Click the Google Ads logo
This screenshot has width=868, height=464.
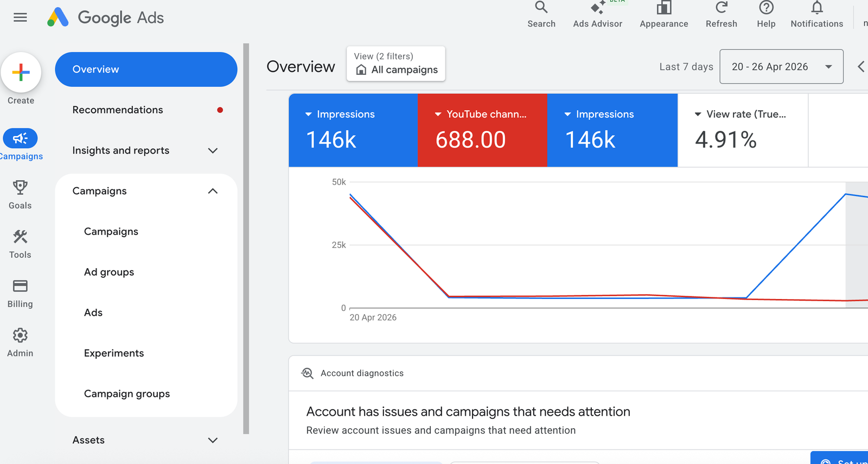[105, 17]
